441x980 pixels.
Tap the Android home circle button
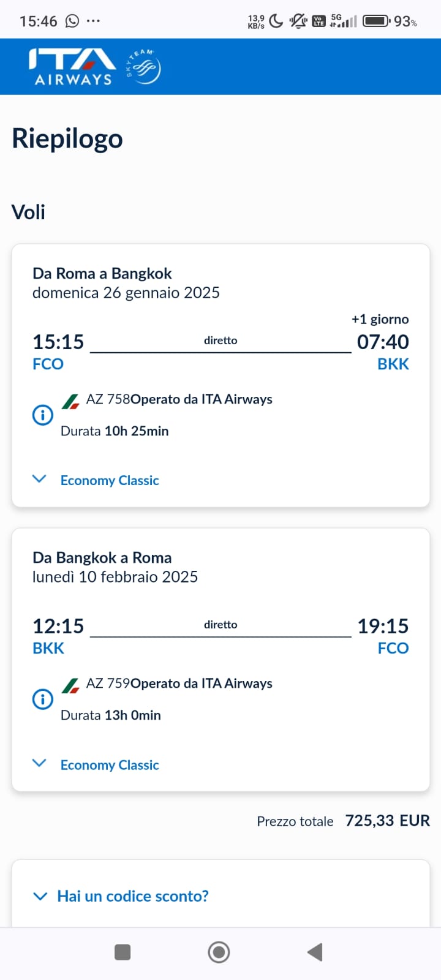[x=219, y=952]
